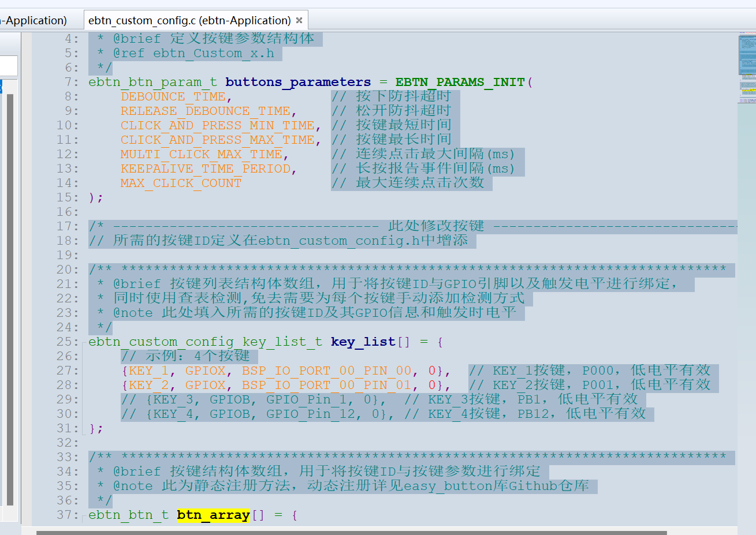Screen dimensions: 756x535
Task: Click the "CLICK_AND_PRESS_MAX_TIME" parameter
Action: (x=218, y=140)
